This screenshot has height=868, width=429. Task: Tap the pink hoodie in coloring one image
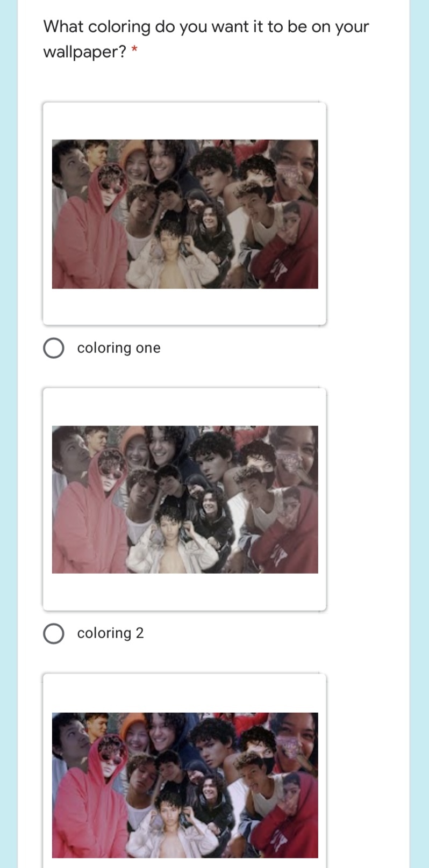pos(86,242)
